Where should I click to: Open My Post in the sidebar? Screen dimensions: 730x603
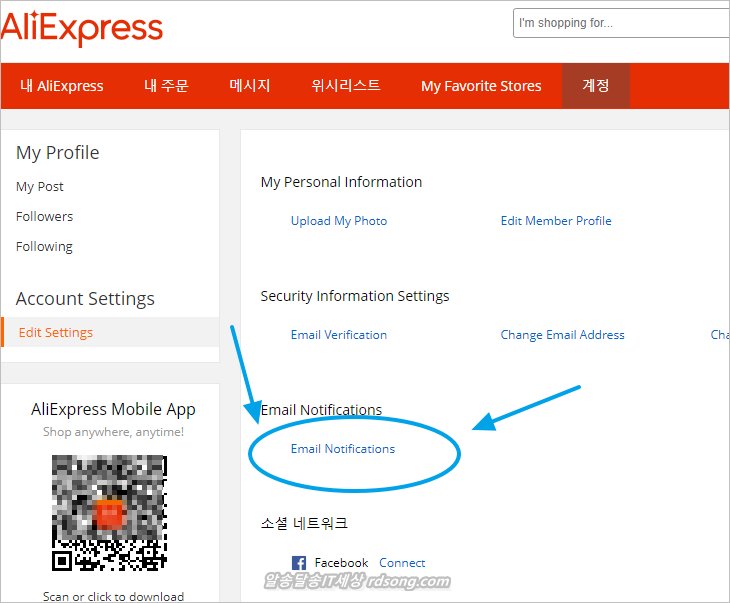(40, 186)
